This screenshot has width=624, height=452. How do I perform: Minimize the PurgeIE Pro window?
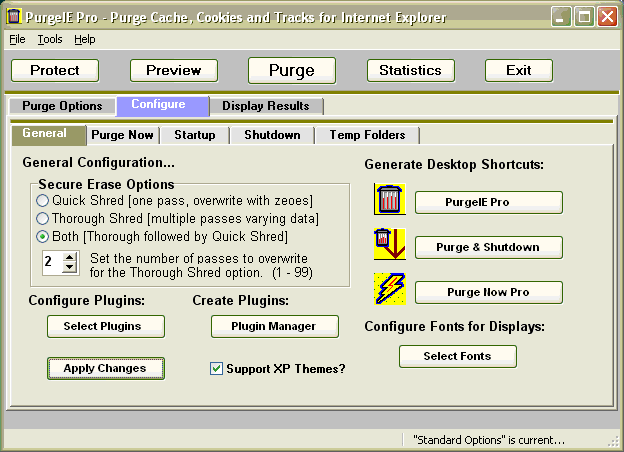pos(561,17)
